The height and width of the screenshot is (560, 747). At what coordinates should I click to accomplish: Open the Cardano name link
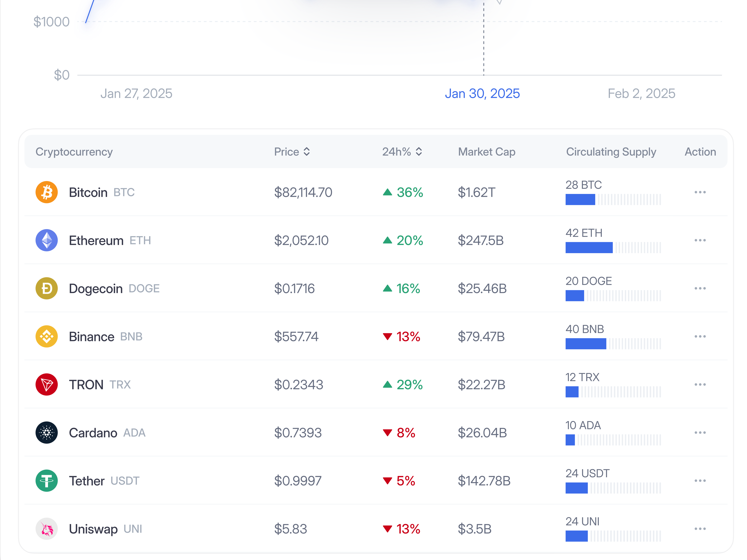click(93, 433)
